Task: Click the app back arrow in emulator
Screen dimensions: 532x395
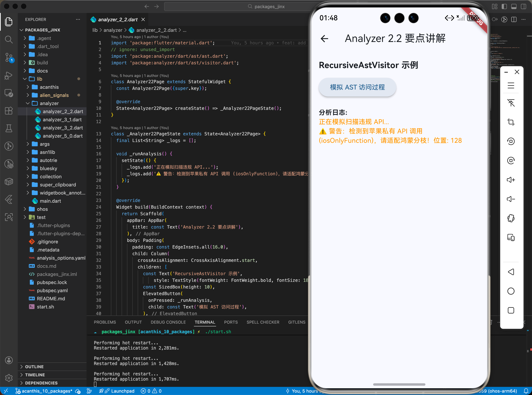Action: 324,38
